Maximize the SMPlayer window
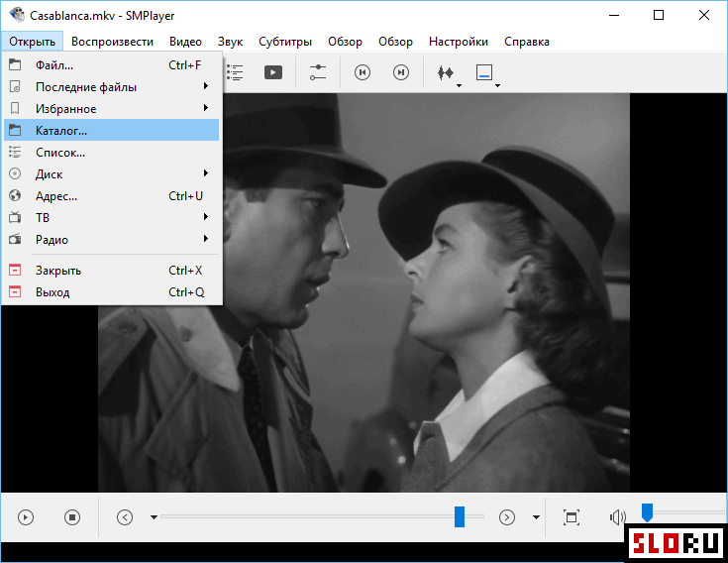The image size is (728, 563). coord(659,15)
